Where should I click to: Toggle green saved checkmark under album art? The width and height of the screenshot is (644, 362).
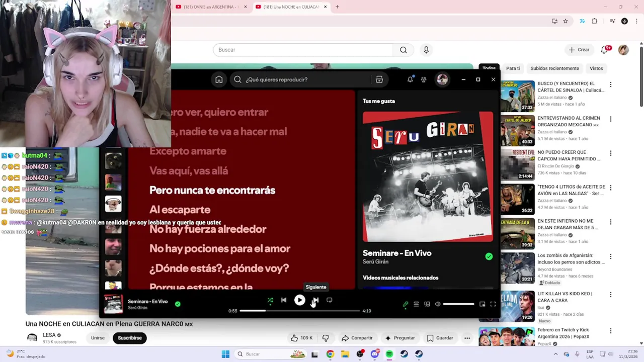(489, 256)
